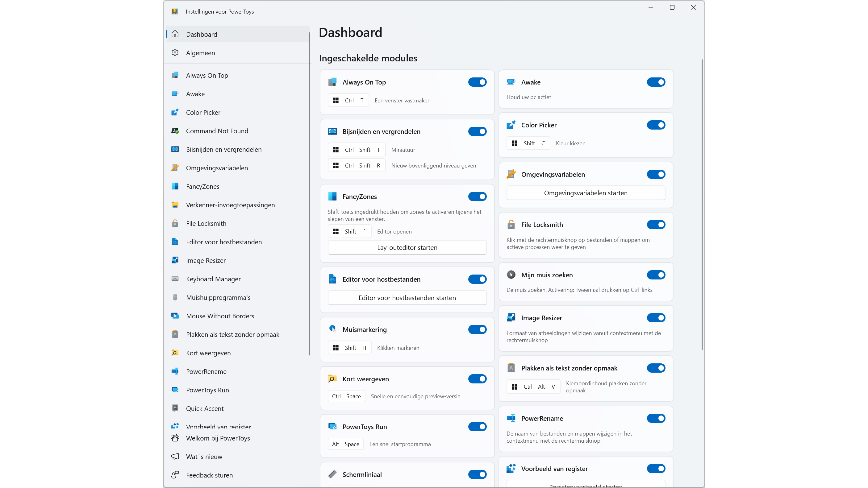
Task: Click the Color Picker icon in sidebar
Action: coord(175,113)
